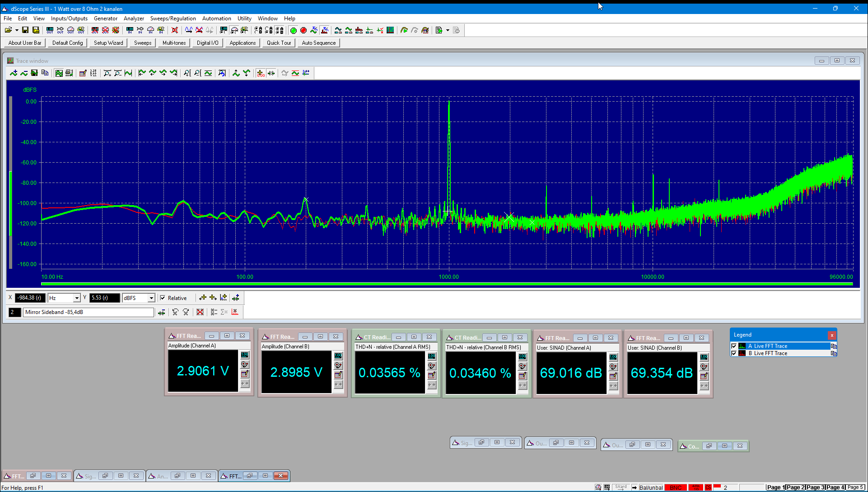Screen dimensions: 868x492
Task: Click the first generator 1.00 OUT icon
Action: click(50, 30)
